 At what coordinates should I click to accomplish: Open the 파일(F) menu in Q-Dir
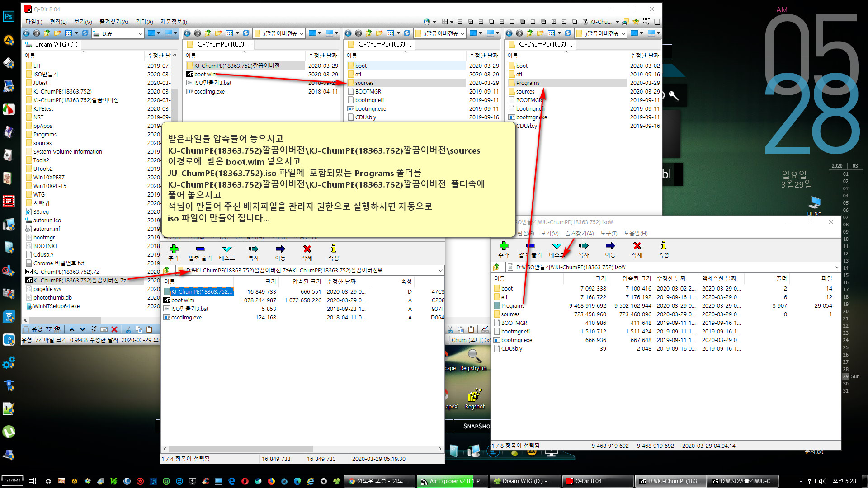[x=33, y=22]
